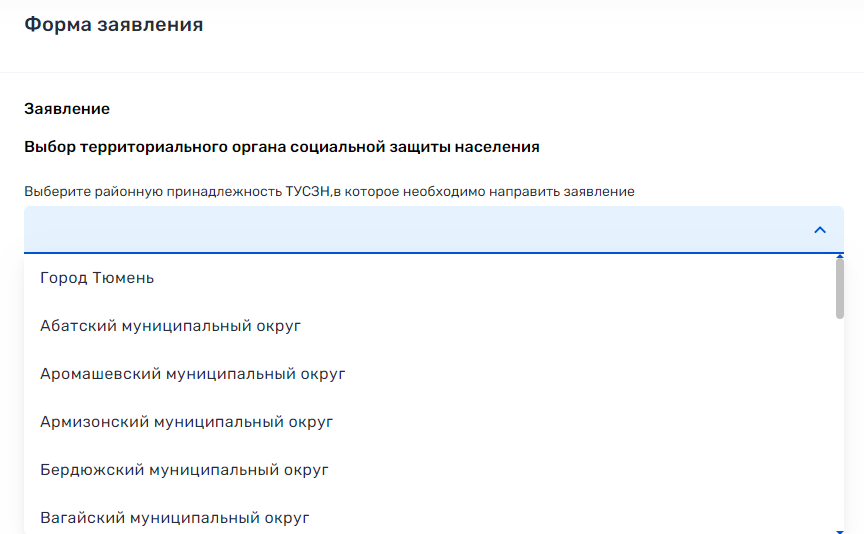Viewport: 864px width, 534px height.
Task: Click the Заявление section heading
Action: (x=67, y=109)
